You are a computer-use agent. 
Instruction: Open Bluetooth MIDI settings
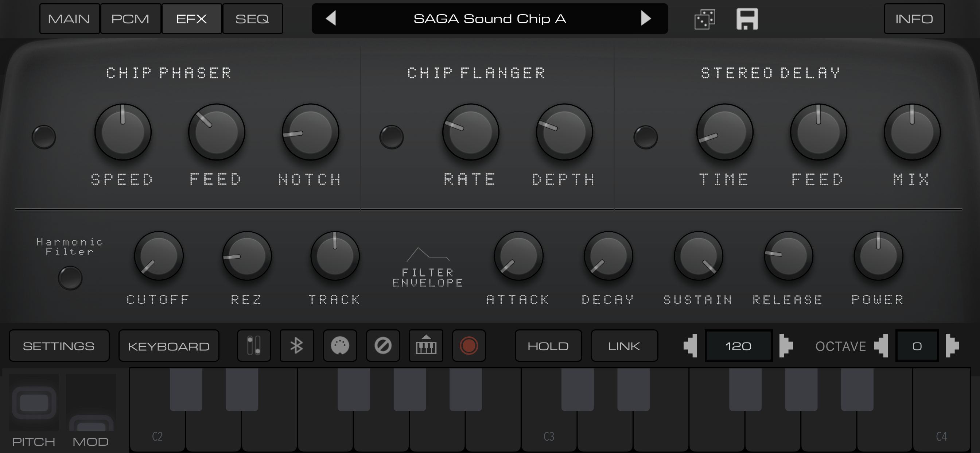[x=297, y=345]
